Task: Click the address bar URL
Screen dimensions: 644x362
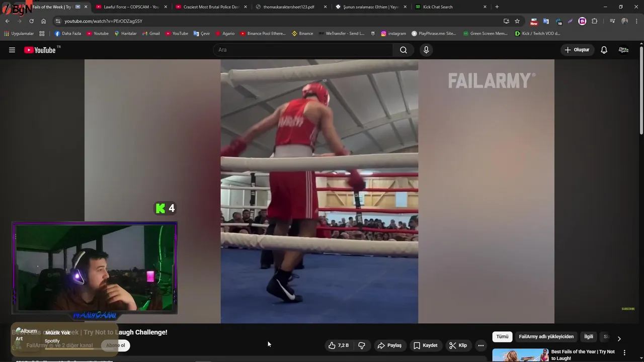Action: [103, 21]
